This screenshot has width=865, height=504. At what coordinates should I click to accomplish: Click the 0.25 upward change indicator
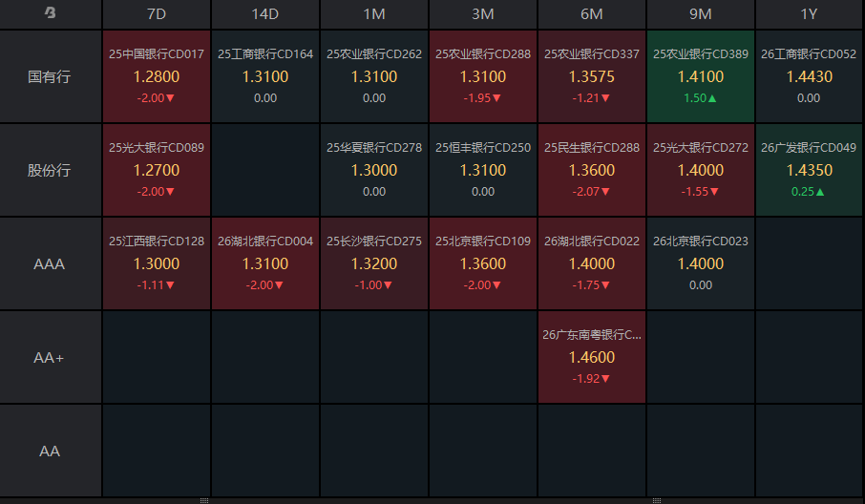pyautogui.click(x=808, y=192)
